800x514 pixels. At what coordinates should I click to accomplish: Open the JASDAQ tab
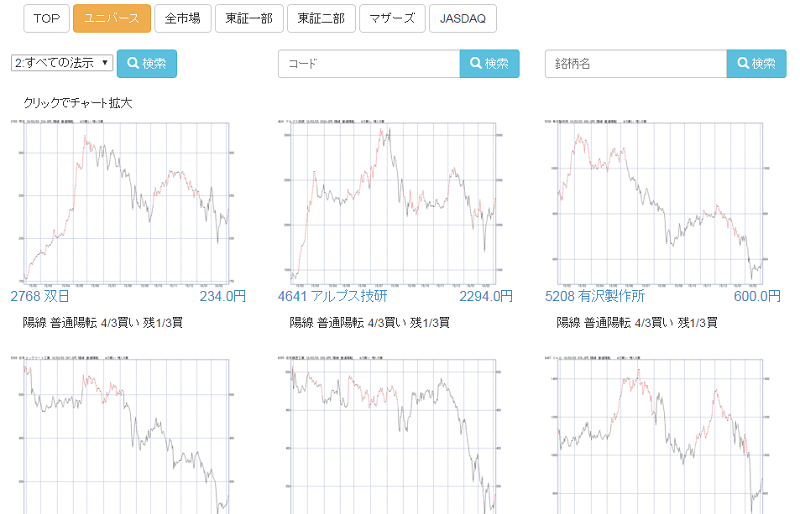point(462,18)
